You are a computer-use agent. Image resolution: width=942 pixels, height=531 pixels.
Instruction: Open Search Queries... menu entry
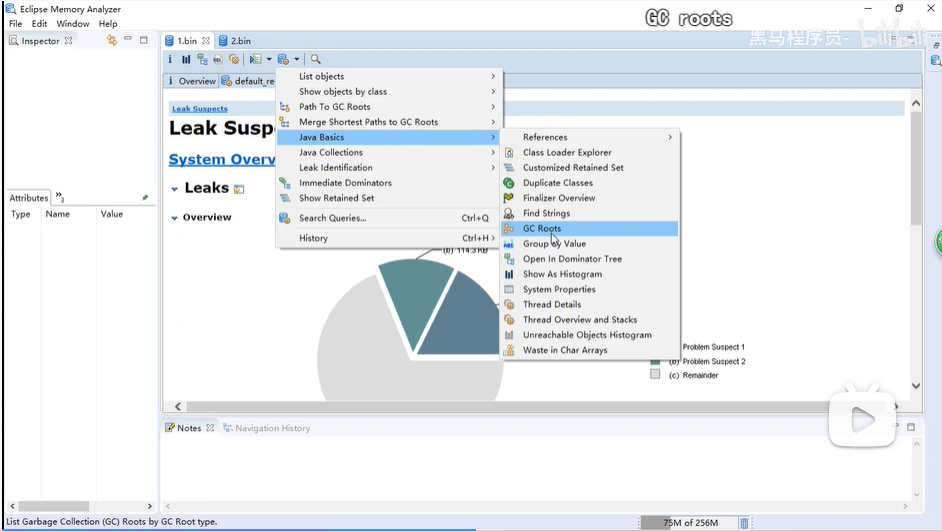tap(388, 218)
